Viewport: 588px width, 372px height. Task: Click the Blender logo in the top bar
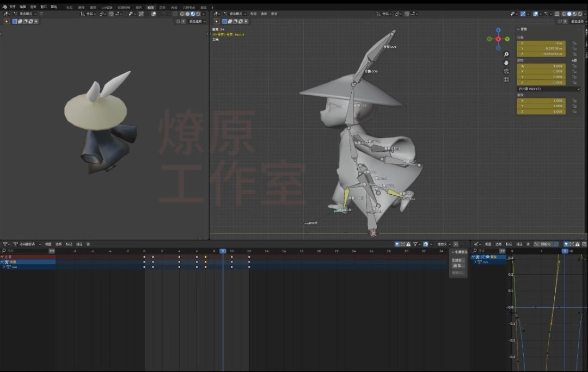pyautogui.click(x=4, y=7)
